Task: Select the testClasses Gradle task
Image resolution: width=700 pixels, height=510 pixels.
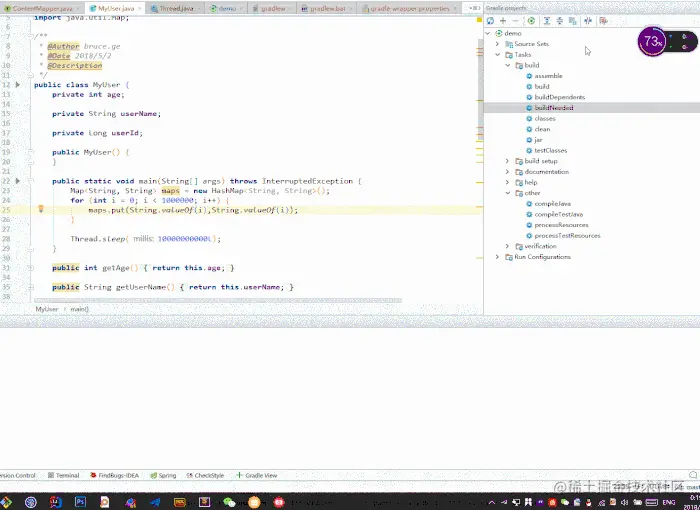Action: coord(546,150)
